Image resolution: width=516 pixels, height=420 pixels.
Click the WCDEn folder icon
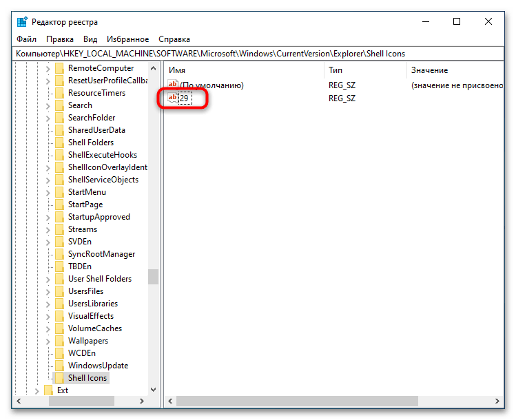[x=59, y=353]
